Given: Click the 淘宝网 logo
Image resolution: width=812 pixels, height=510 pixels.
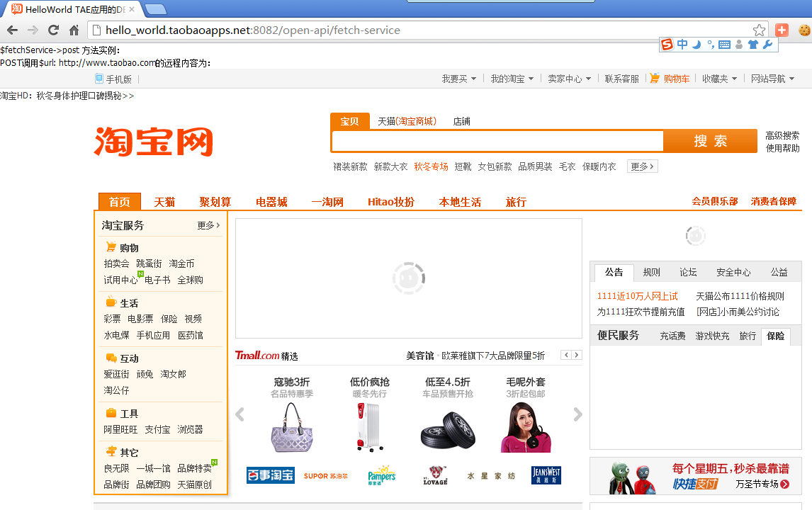Looking at the screenshot, I should (x=154, y=142).
